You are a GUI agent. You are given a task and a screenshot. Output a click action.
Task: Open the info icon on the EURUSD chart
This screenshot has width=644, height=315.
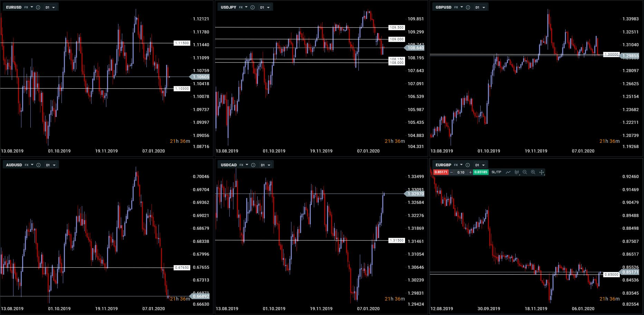tap(38, 7)
